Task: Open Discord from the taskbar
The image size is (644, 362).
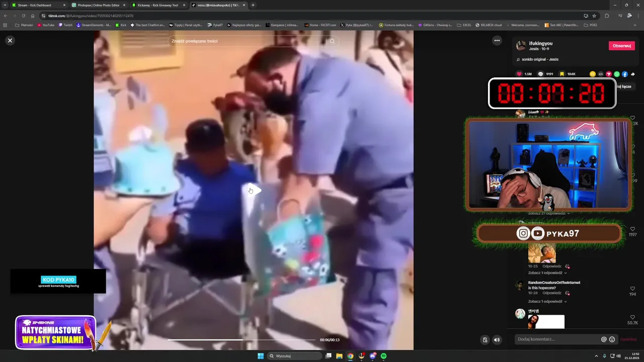Action: point(373,356)
